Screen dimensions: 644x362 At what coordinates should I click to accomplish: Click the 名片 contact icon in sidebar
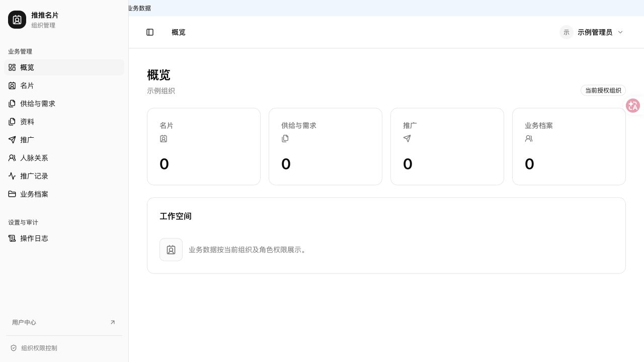tap(12, 85)
